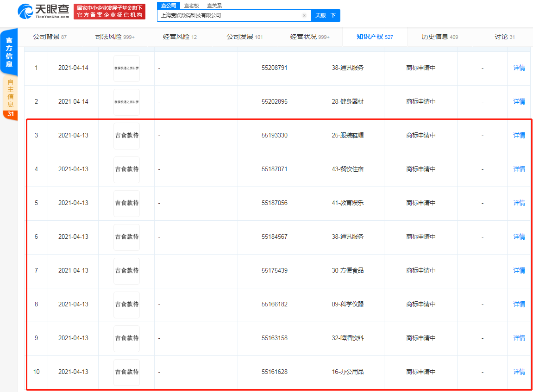Select registration number 55187071
Screen dimensions: 533x392
274,169
